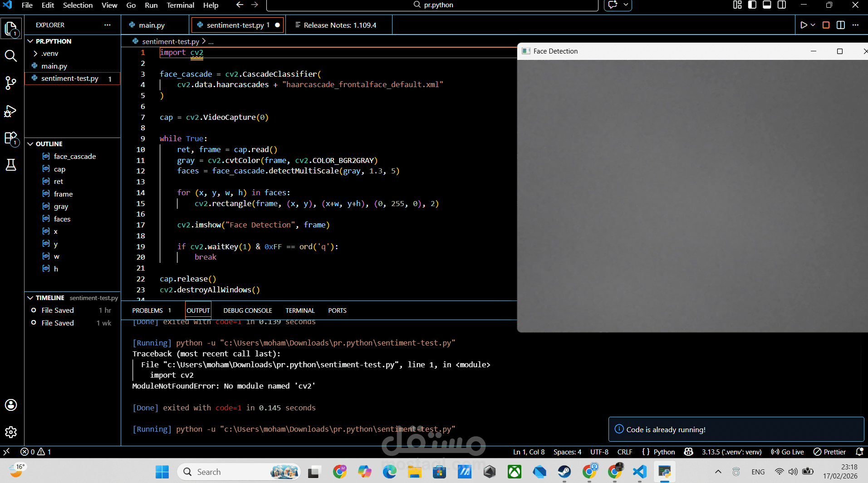This screenshot has width=868, height=483.
Task: Toggle the bottom panel visibility
Action: click(767, 5)
